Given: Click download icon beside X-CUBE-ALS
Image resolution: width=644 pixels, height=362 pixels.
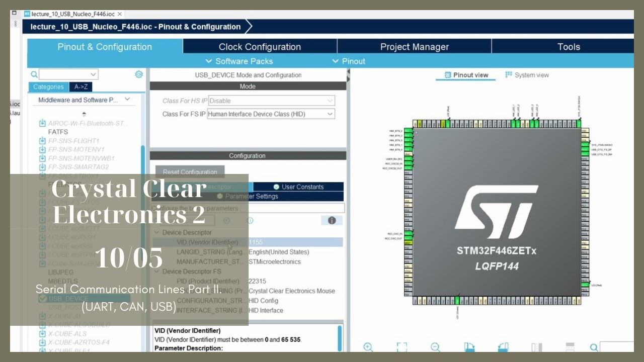Looking at the screenshot, I should point(42,333).
